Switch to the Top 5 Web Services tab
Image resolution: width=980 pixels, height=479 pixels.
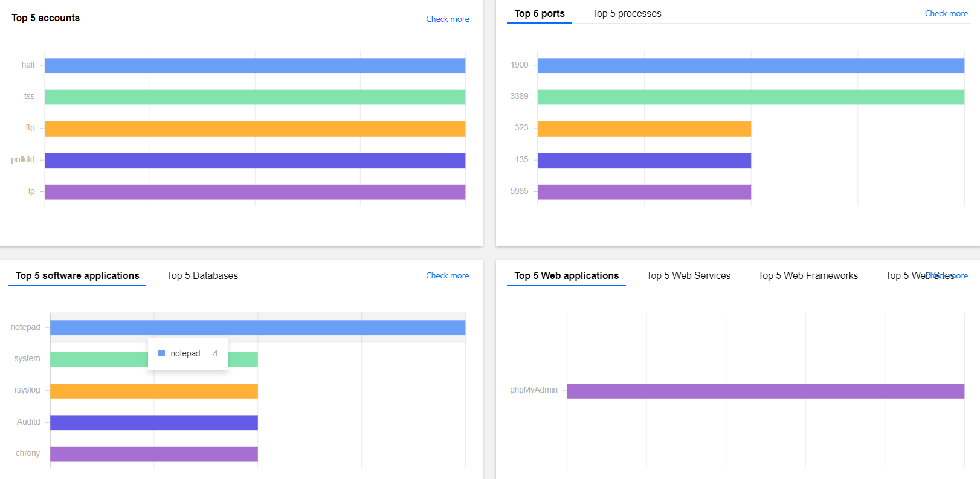[688, 276]
